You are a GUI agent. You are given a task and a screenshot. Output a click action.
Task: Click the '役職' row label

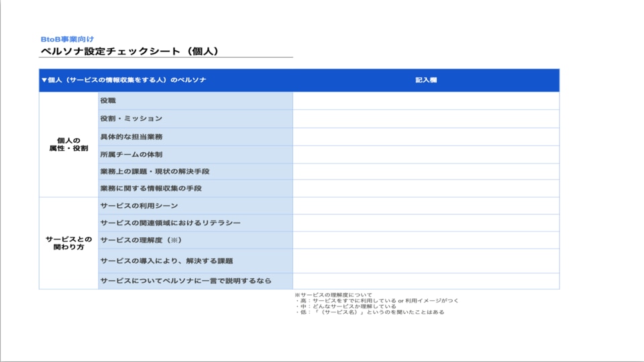pyautogui.click(x=108, y=101)
